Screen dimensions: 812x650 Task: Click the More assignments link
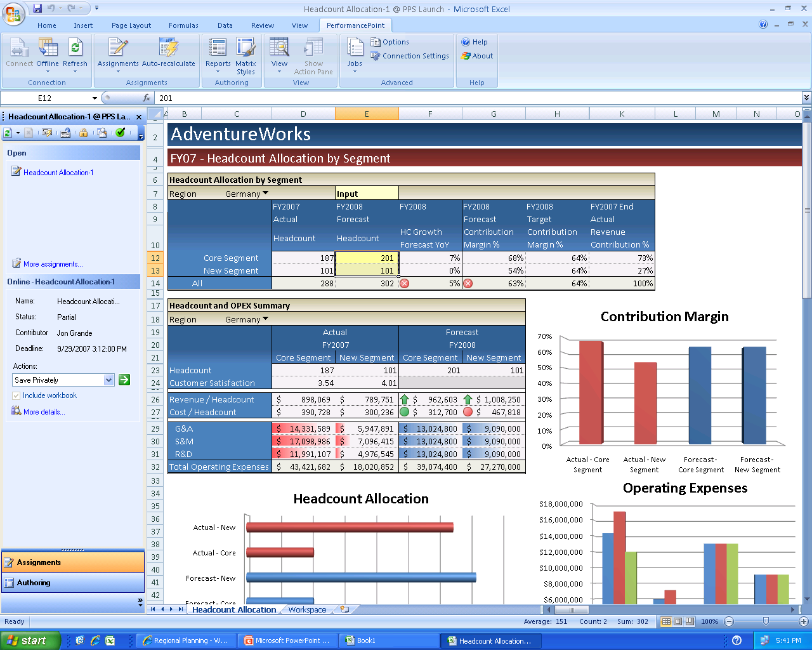pos(53,264)
